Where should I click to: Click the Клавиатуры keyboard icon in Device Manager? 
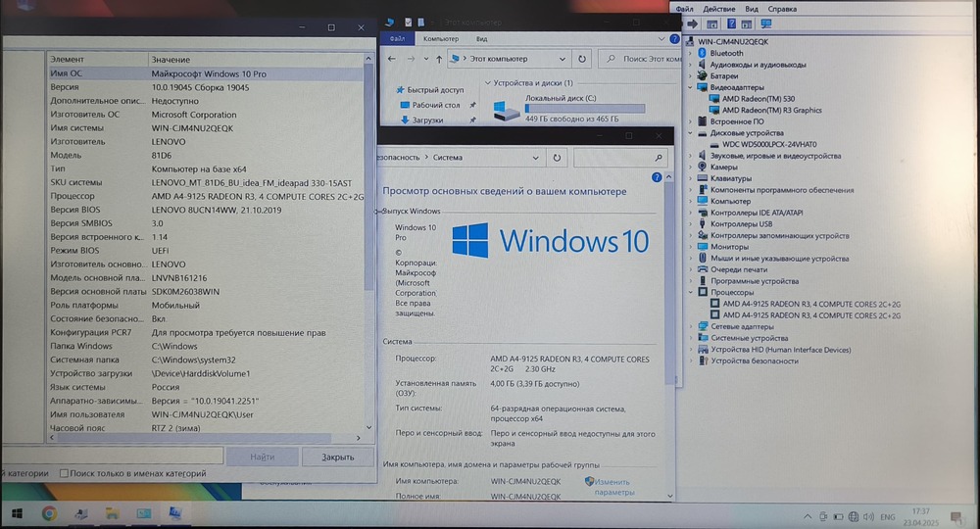tap(703, 178)
